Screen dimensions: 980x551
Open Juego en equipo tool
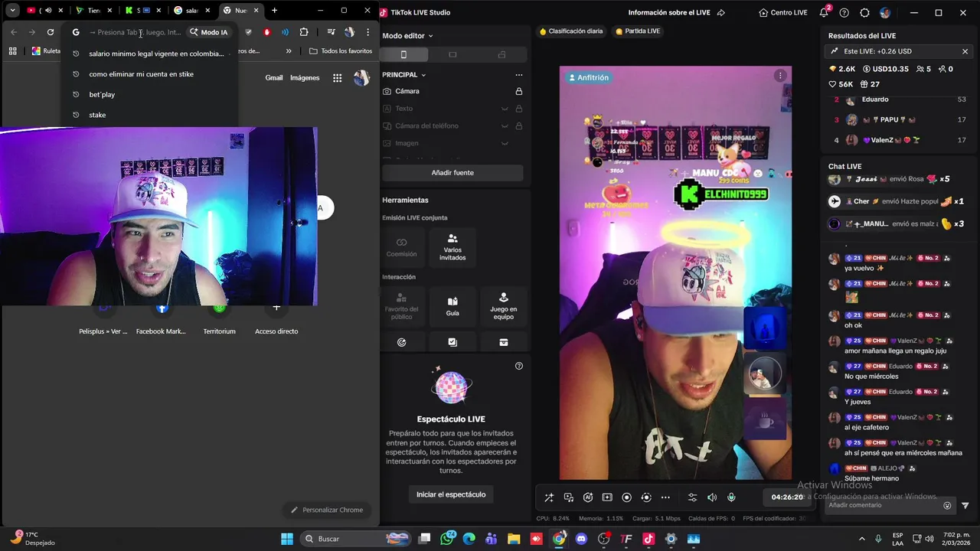[503, 306]
